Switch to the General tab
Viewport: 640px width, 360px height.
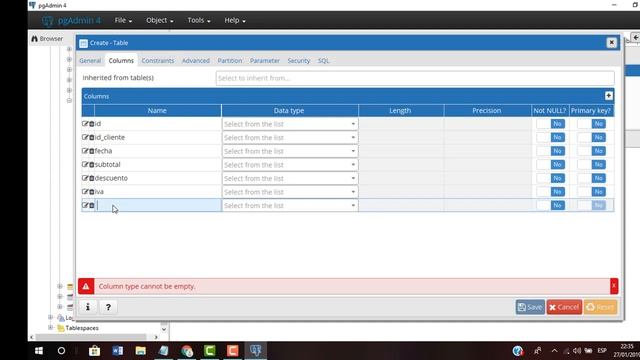[90, 60]
